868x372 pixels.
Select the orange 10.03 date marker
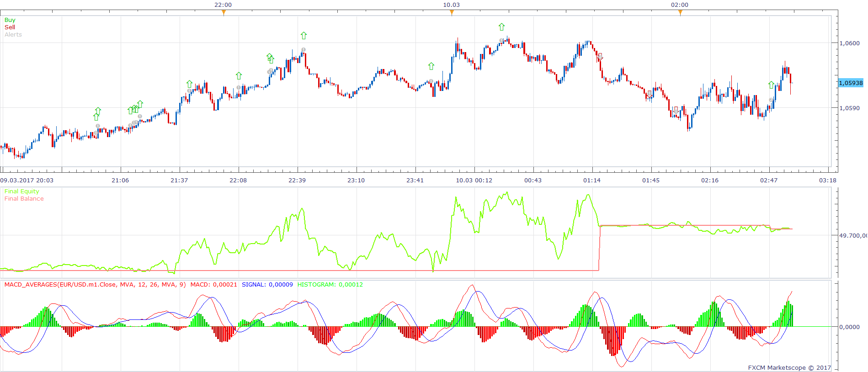pos(452,12)
